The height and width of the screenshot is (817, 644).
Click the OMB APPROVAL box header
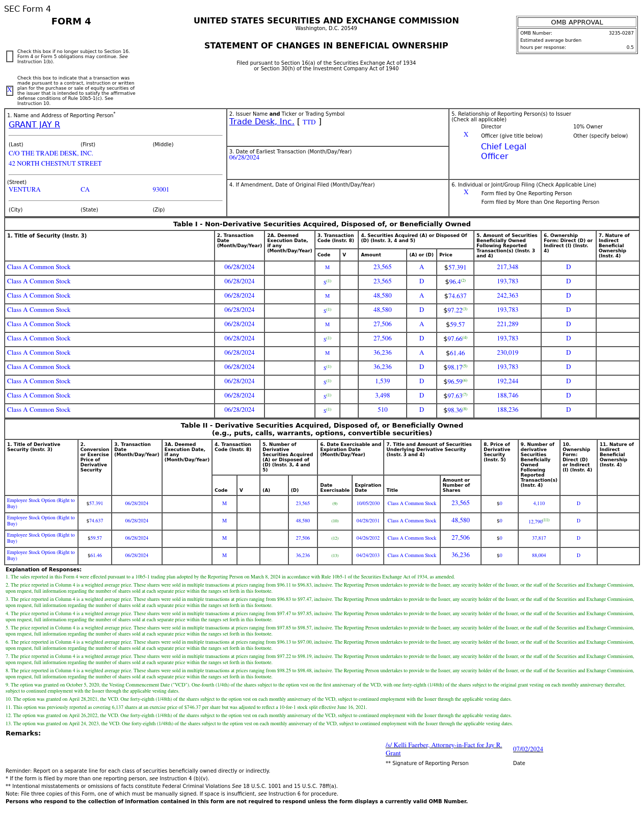(x=577, y=22)
